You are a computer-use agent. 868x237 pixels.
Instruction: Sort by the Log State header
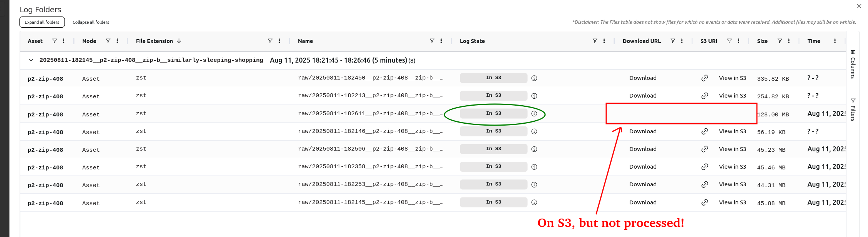pos(472,41)
